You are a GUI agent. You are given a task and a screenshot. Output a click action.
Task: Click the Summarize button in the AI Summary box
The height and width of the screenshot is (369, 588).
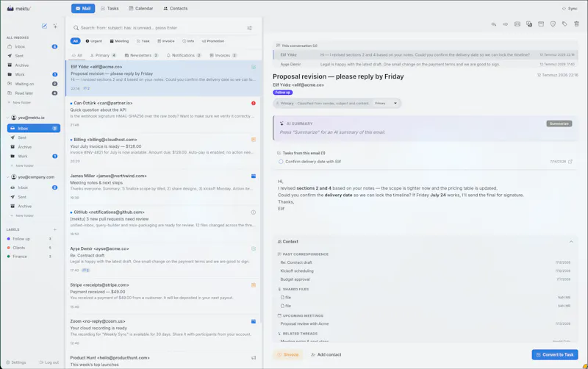pyautogui.click(x=559, y=123)
